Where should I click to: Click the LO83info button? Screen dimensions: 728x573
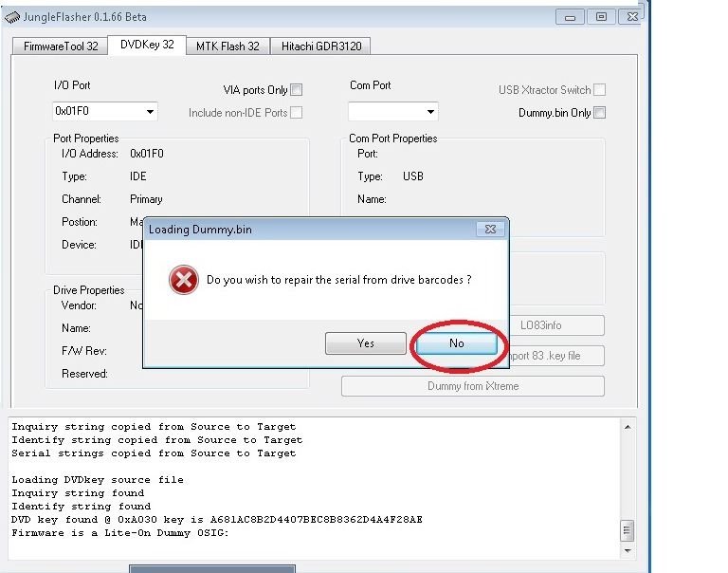coord(555,325)
